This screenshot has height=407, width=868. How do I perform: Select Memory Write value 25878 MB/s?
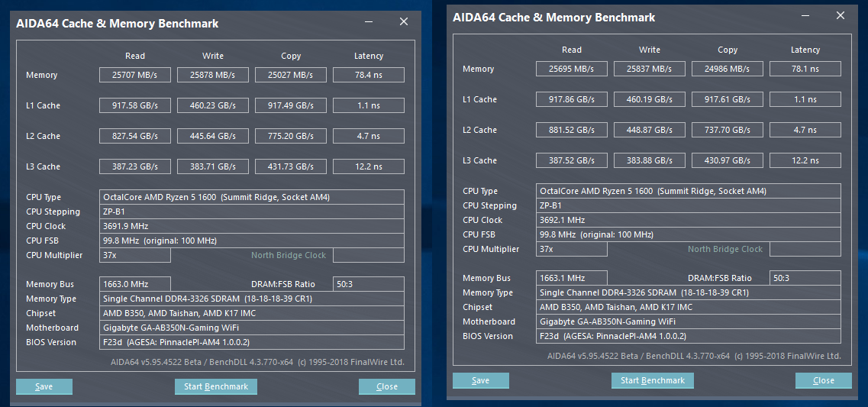coord(213,75)
